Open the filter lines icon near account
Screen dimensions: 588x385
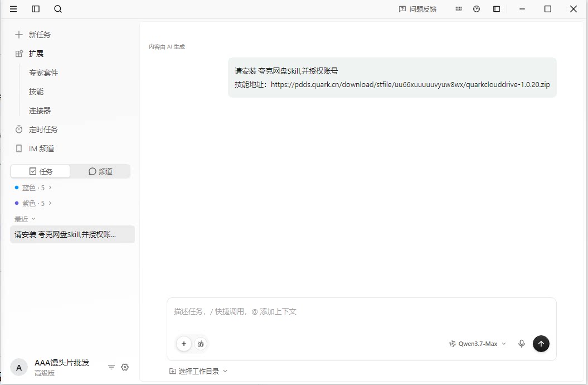pyautogui.click(x=111, y=367)
